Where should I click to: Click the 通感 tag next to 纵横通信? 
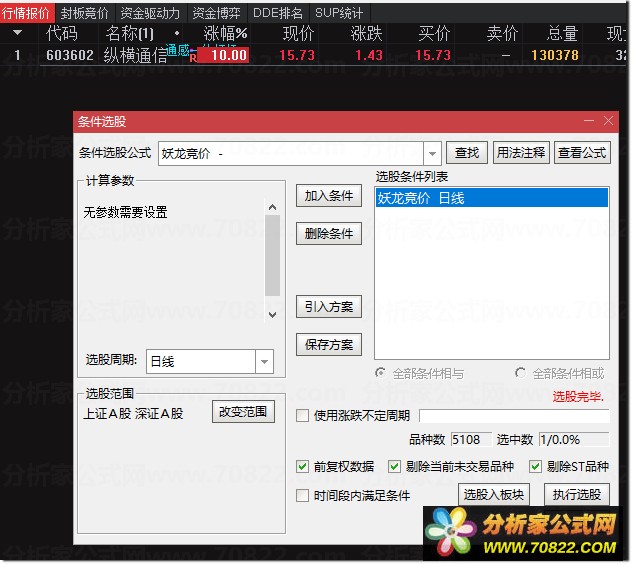178,50
